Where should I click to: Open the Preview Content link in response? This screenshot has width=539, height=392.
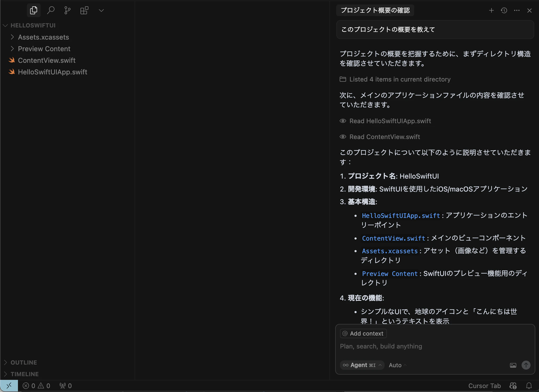point(390,274)
